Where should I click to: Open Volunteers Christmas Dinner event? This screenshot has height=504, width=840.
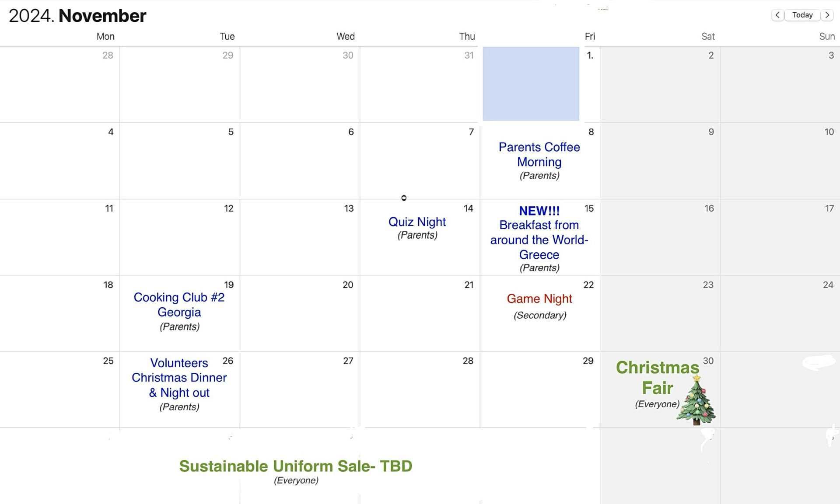[x=179, y=378]
